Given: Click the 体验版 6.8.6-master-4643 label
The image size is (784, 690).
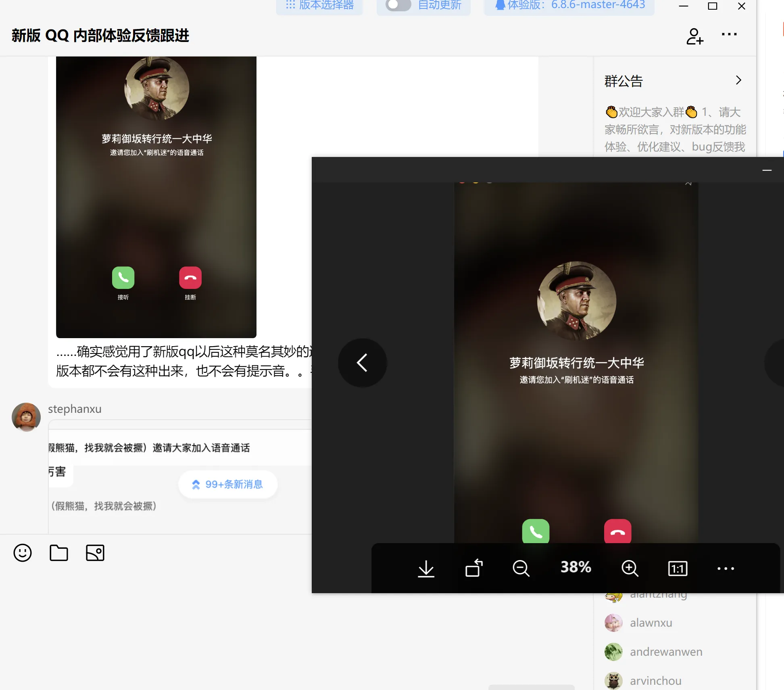Looking at the screenshot, I should pos(569,5).
